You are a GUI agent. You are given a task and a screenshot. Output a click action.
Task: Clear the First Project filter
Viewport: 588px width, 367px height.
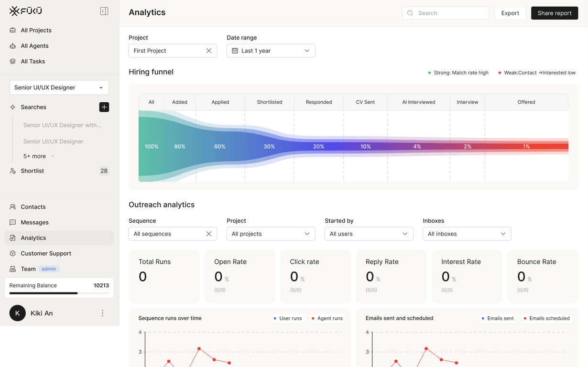209,51
